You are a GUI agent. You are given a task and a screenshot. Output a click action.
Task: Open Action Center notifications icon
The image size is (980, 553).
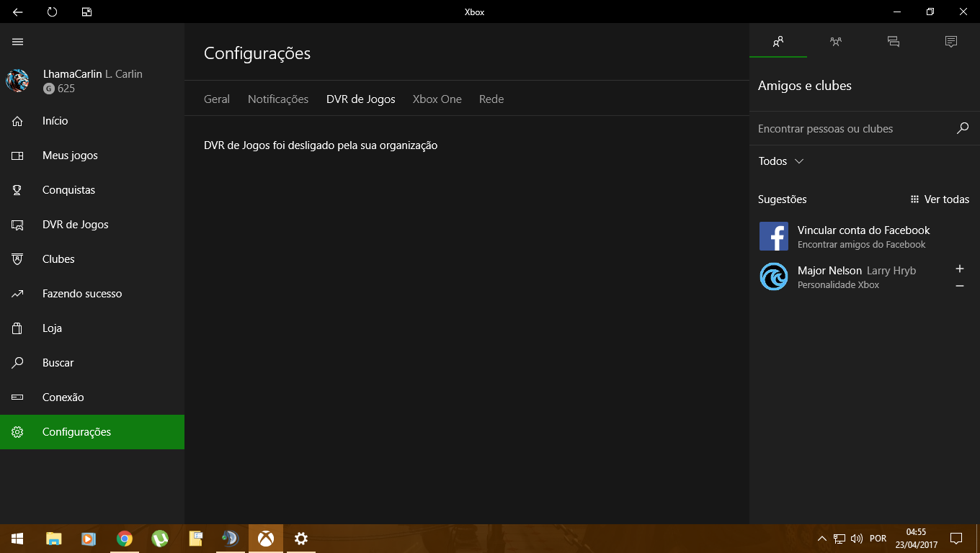pyautogui.click(x=956, y=539)
